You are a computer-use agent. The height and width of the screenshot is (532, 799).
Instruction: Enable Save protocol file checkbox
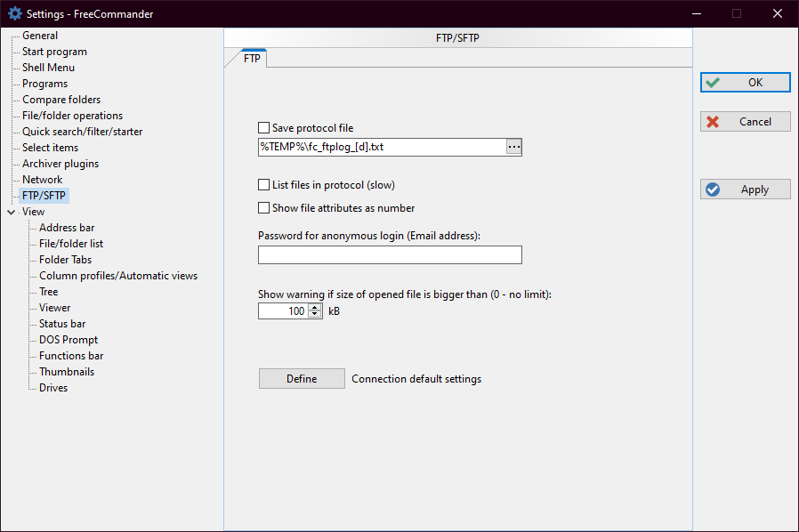(x=263, y=128)
